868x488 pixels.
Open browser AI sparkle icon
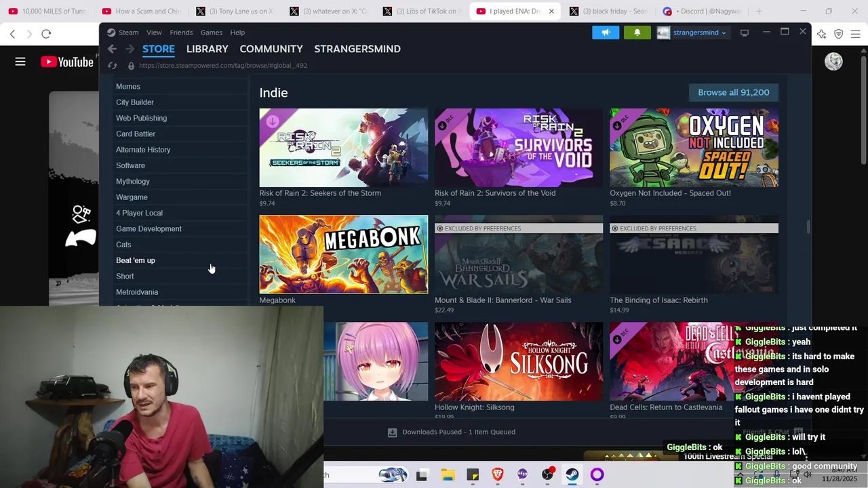click(x=822, y=34)
